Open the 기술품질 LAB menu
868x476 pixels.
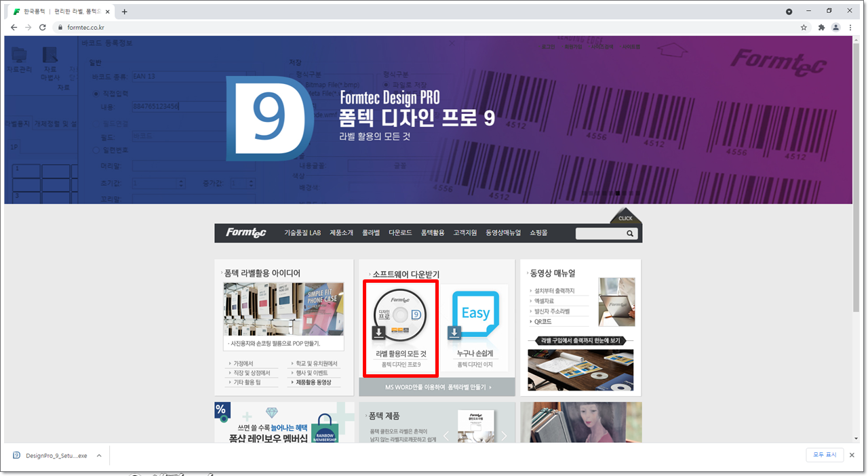click(x=302, y=233)
